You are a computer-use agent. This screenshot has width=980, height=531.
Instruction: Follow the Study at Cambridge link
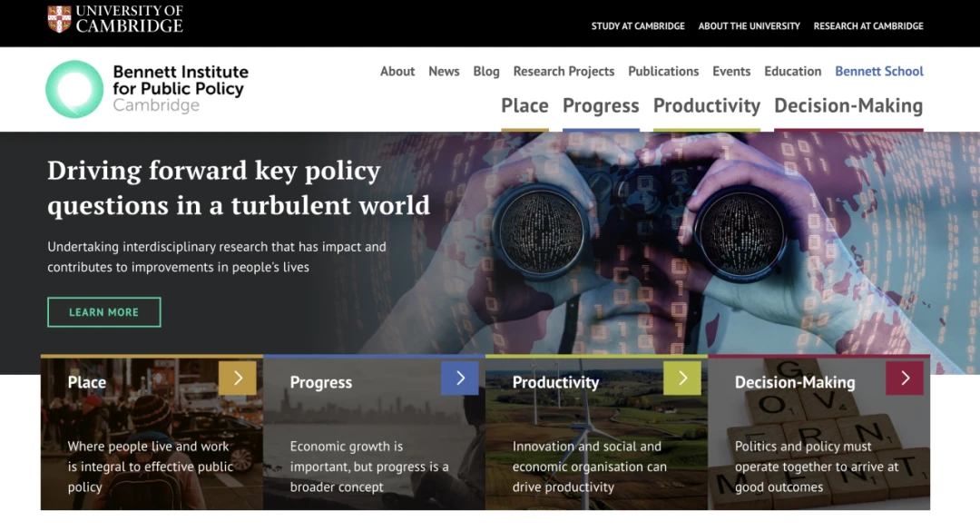(x=638, y=26)
